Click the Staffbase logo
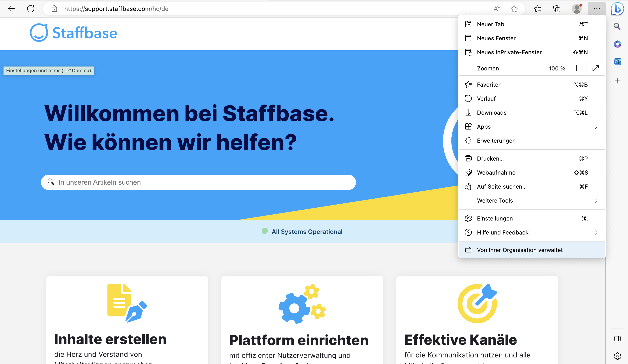 point(74,33)
